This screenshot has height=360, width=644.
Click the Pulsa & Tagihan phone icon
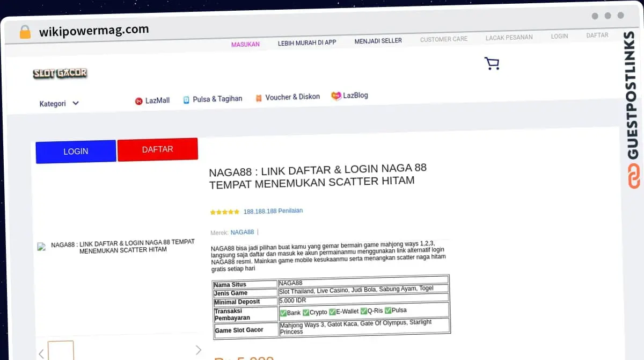point(186,100)
